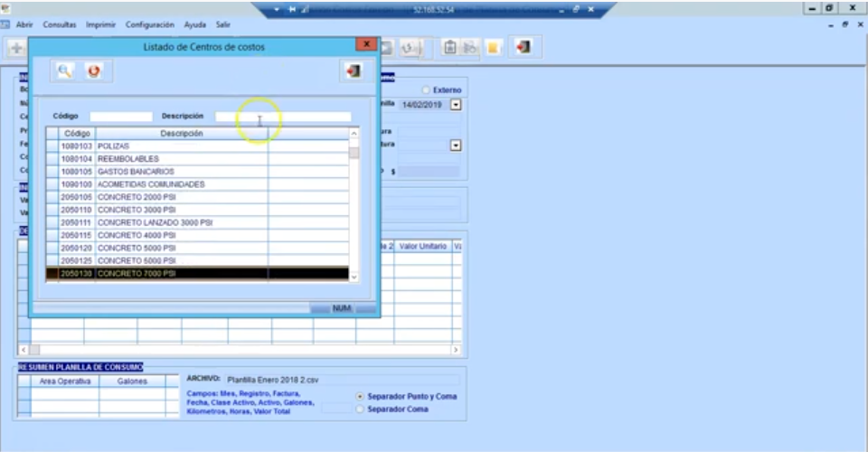The width and height of the screenshot is (868, 452).
Task: Click the NUM indicator in dialog status bar
Action: pos(342,308)
